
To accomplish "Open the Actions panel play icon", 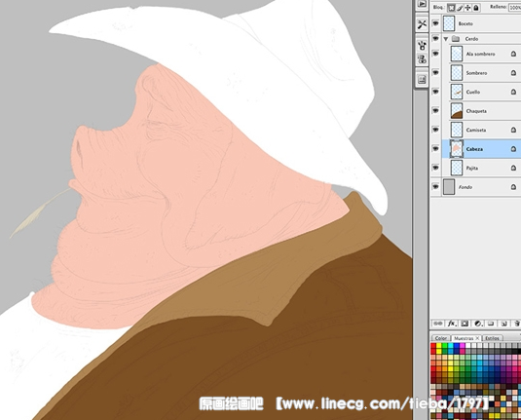I will coord(422,4).
